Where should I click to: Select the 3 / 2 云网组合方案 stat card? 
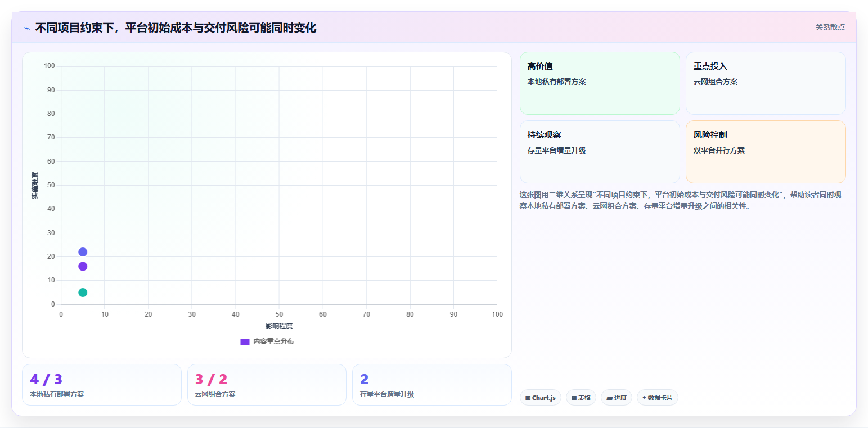point(267,385)
